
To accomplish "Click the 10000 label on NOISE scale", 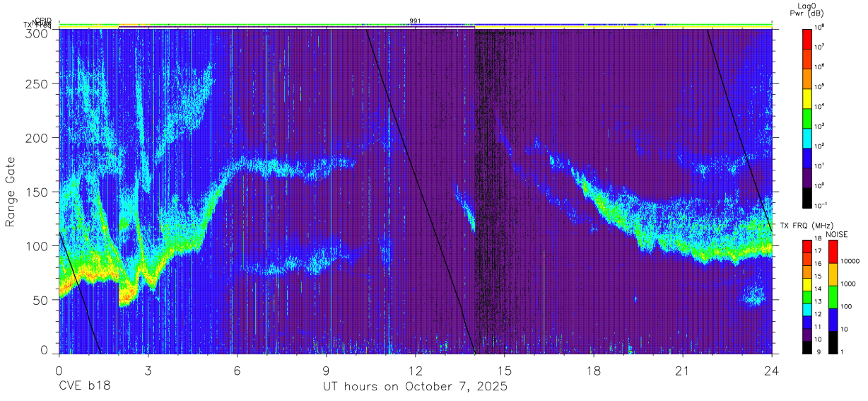I will coord(850,261).
